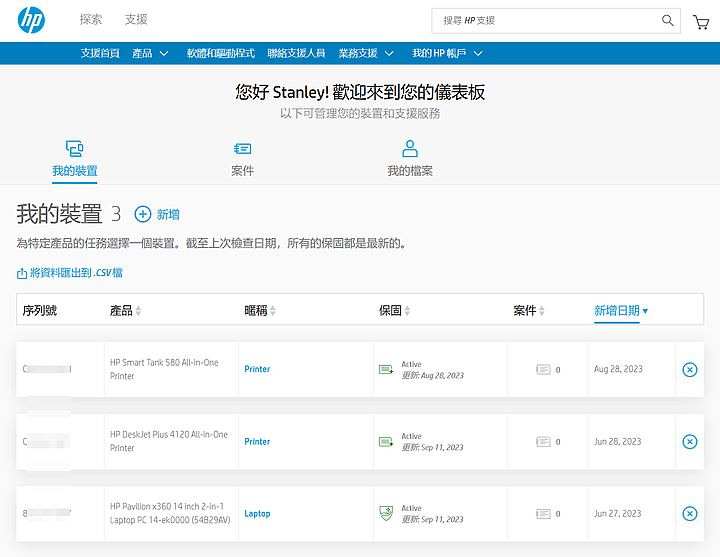This screenshot has height=557, width=720.
Task: Open the 我的檔案 profile icon
Action: (410, 149)
